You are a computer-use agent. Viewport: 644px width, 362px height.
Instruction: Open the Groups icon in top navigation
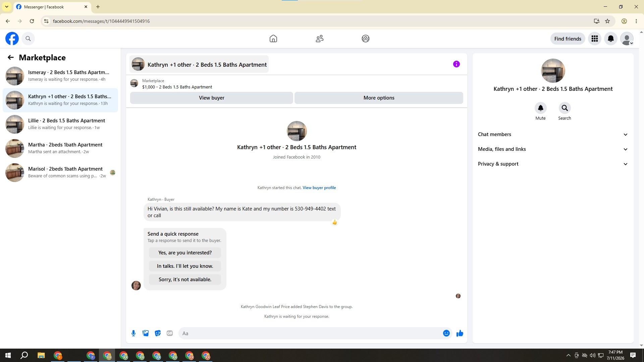pyautogui.click(x=366, y=39)
